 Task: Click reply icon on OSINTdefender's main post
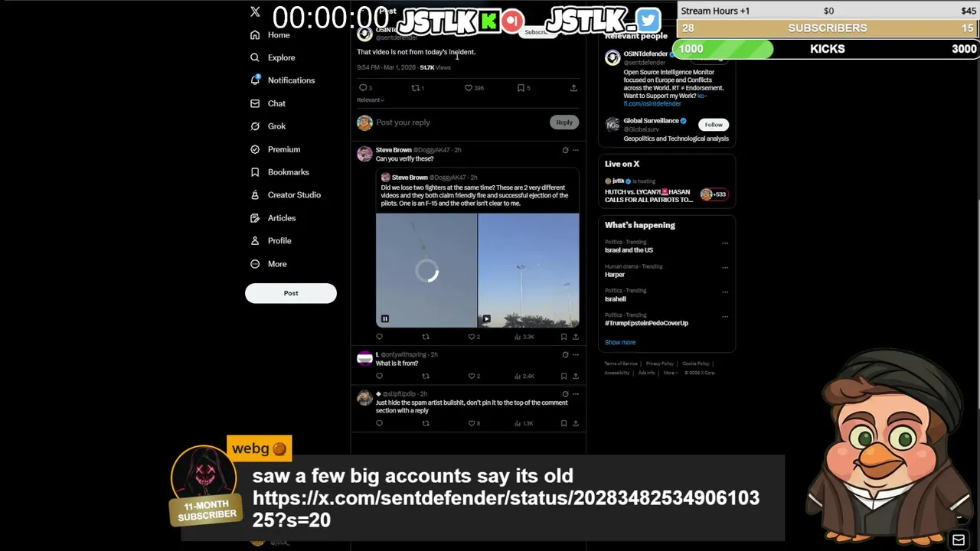tap(363, 88)
